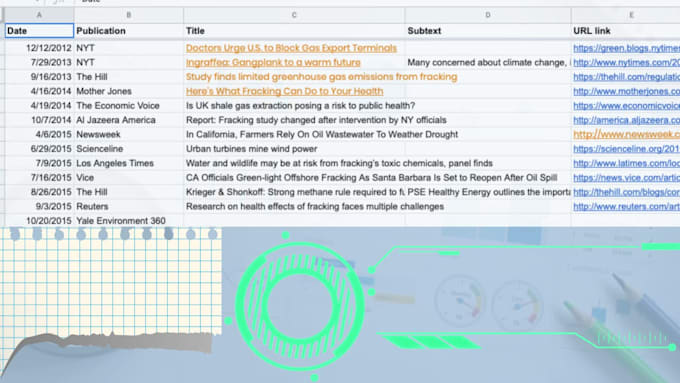Select The Economic Voice publication cell
The width and height of the screenshot is (680, 383).
click(x=129, y=105)
